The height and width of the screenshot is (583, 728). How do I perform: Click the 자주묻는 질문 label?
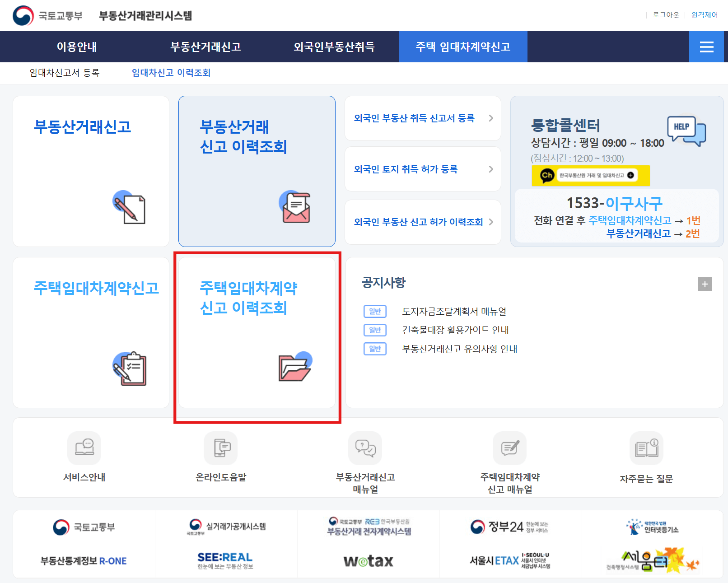[x=646, y=479]
